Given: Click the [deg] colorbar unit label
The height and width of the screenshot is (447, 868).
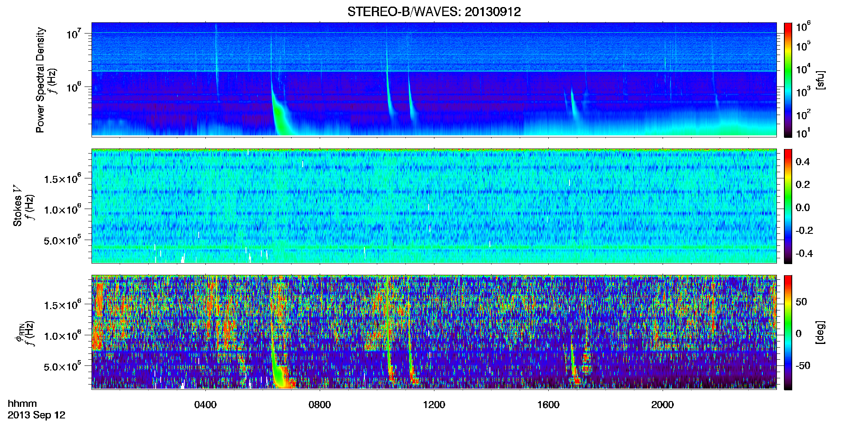Looking at the screenshot, I should (821, 332).
